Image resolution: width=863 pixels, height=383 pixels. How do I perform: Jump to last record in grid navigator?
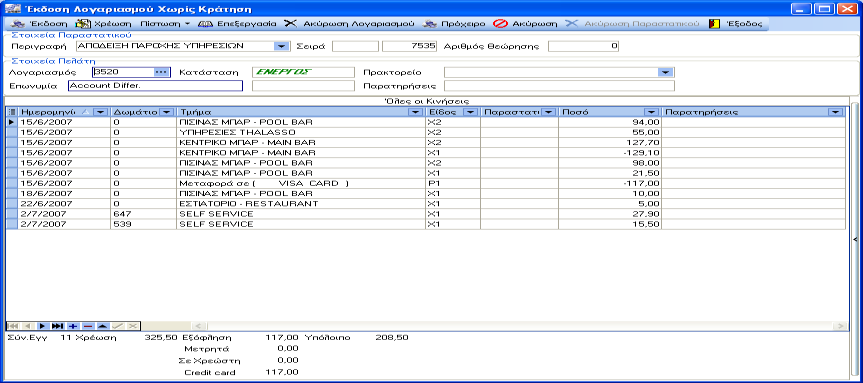pos(57,326)
